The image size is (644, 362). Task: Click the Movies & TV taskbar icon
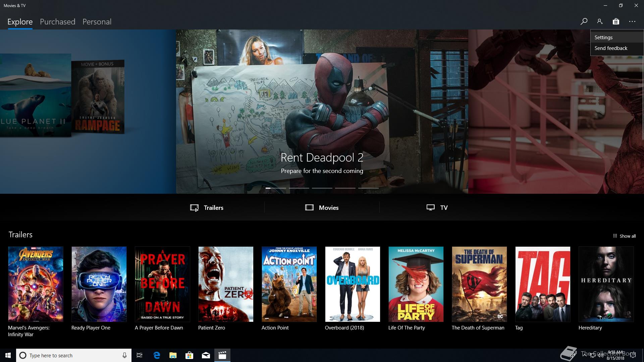(x=222, y=355)
